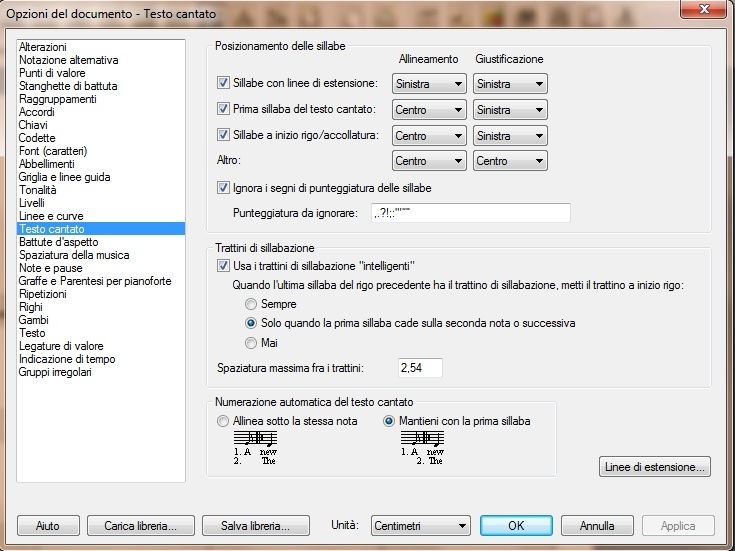Click the music preview under Allinea sotto la stessa nota

[254, 446]
